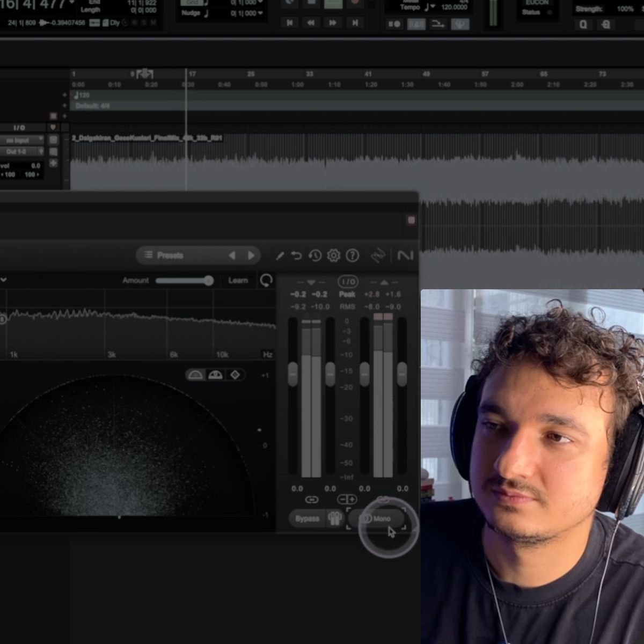Screen dimensions: 644x644
Task: Toggle the plugin Bypass button
Action: point(307,519)
